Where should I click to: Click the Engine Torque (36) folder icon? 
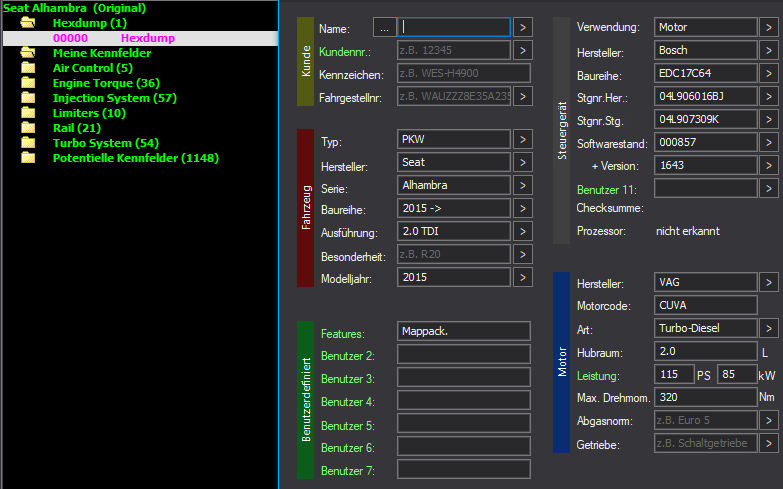(28, 83)
